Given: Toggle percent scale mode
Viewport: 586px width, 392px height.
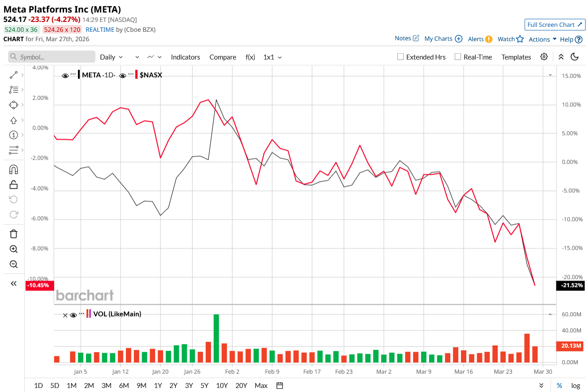Looking at the screenshot, I should point(559,386).
